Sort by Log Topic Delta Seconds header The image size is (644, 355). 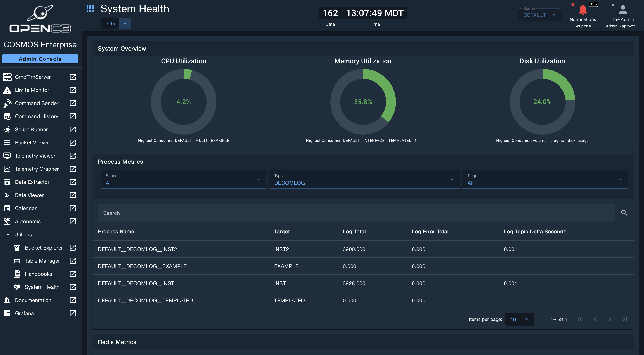pos(535,232)
